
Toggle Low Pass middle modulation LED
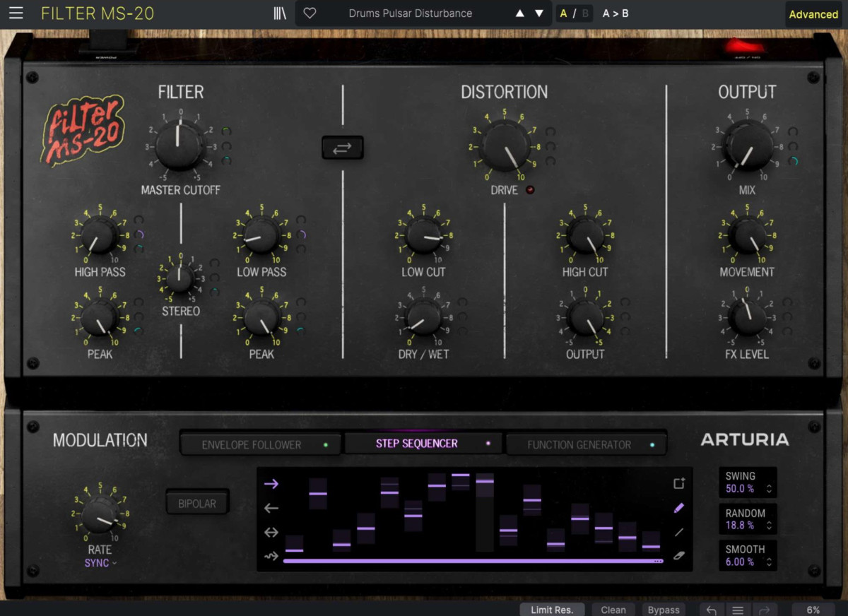point(302,235)
